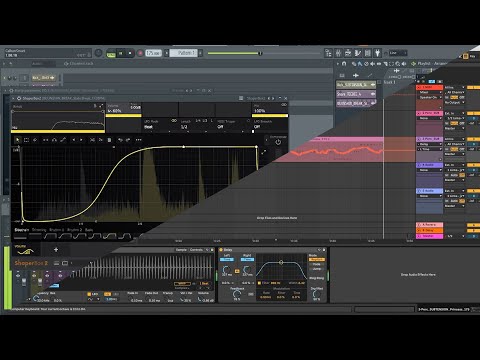Click the zoom tool in Playlist toolbar
480x360 pixels.
click(398, 63)
